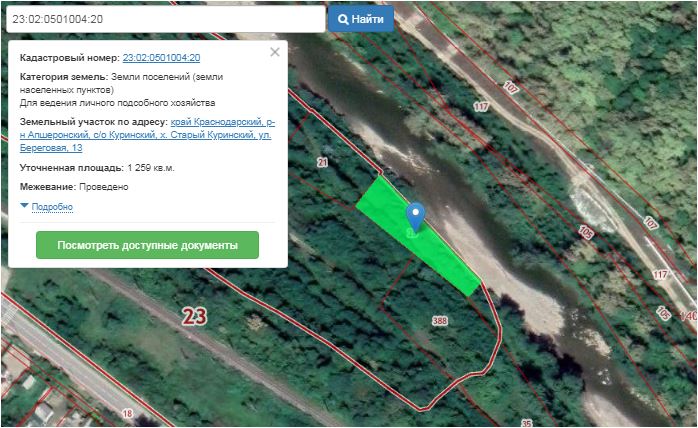
Task: Click parcel label 18 near road
Action: (128, 413)
